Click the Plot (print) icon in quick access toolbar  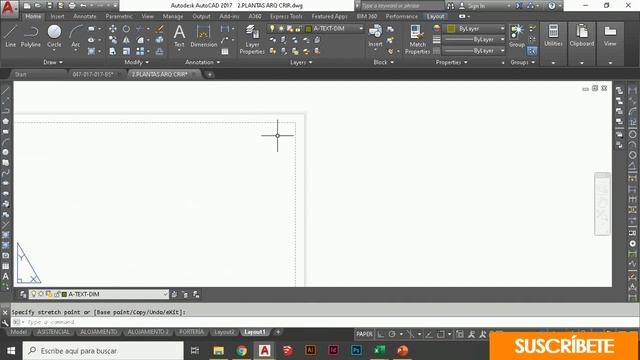[72, 6]
